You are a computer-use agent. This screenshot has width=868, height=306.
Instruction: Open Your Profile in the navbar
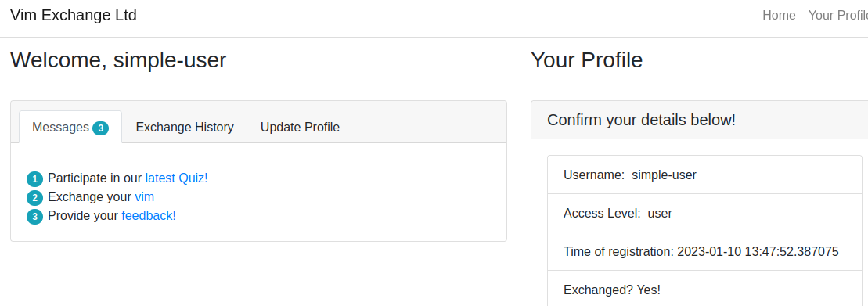pos(838,16)
